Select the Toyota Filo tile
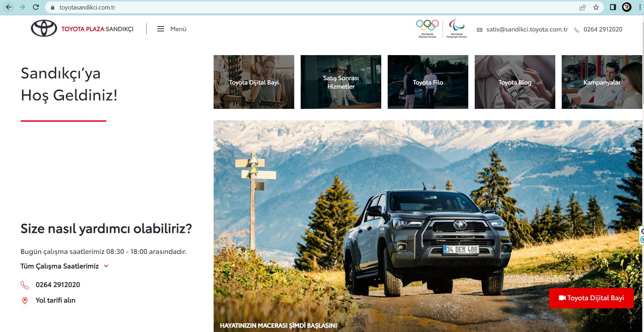The width and height of the screenshot is (644, 332). tap(428, 82)
